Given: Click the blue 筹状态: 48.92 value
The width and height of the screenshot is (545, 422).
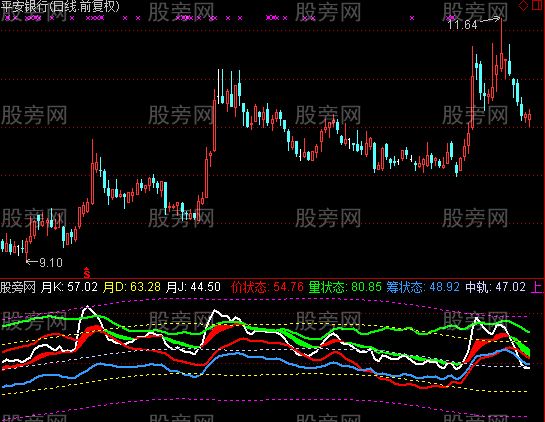Looking at the screenshot, I should [x=423, y=287].
